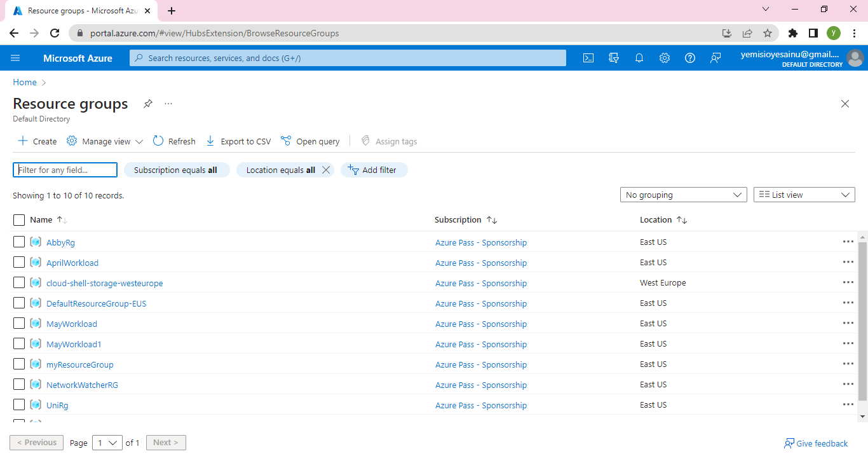Click the Create toolbar command
Viewport: 868px width, 463px height.
point(37,141)
